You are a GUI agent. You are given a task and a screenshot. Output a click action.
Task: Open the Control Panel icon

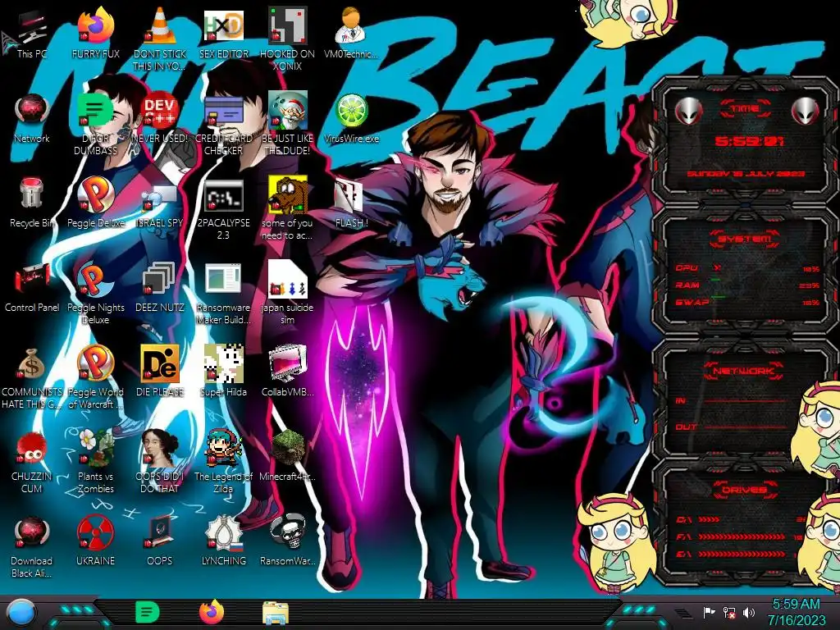(x=32, y=287)
